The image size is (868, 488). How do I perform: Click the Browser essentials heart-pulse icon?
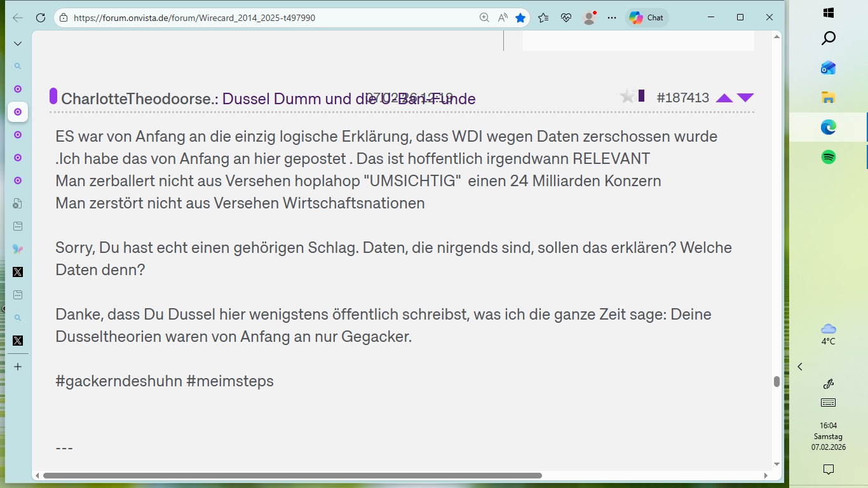(x=566, y=17)
